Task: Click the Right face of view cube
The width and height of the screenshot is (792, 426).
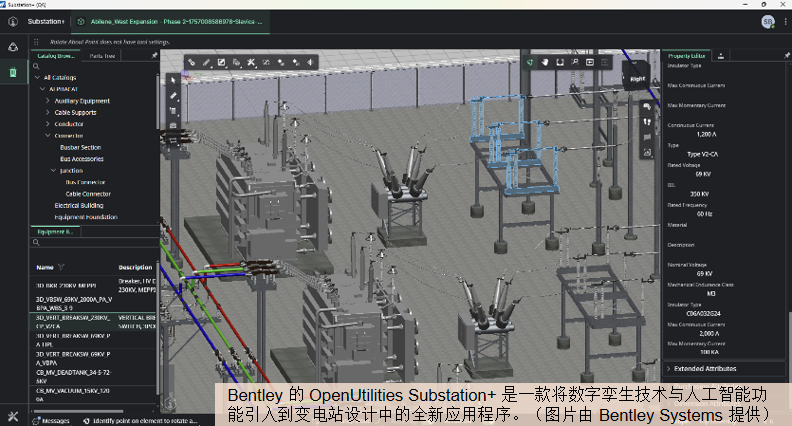Action: (x=636, y=77)
